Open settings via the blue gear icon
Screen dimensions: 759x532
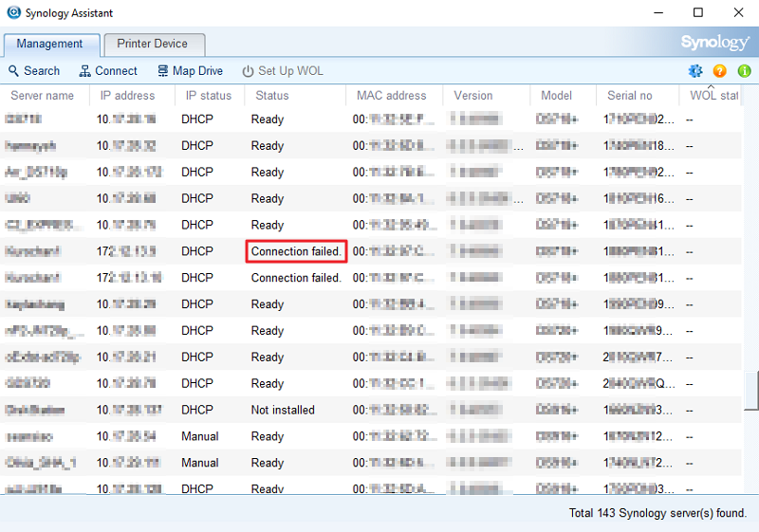tap(695, 71)
